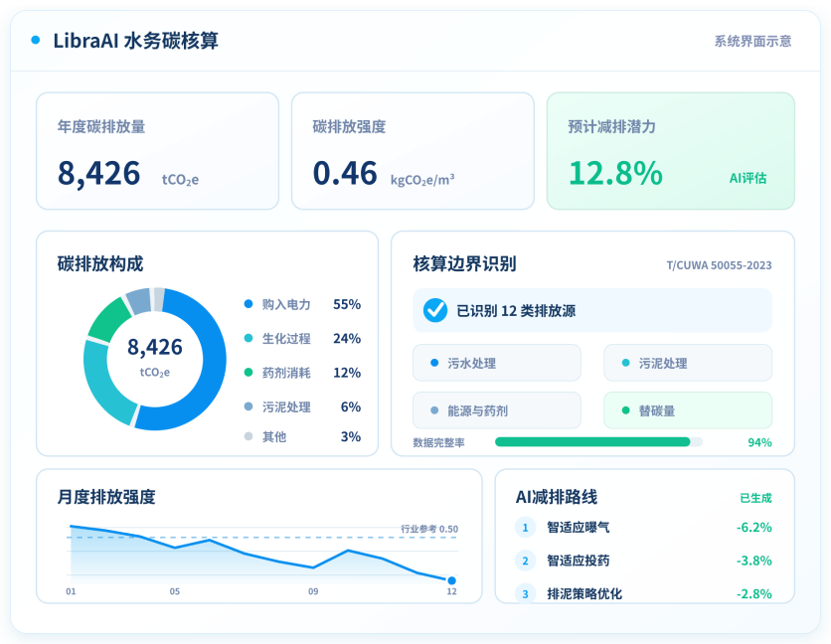
Task: Click the -6.2% reduction value
Action: [754, 528]
